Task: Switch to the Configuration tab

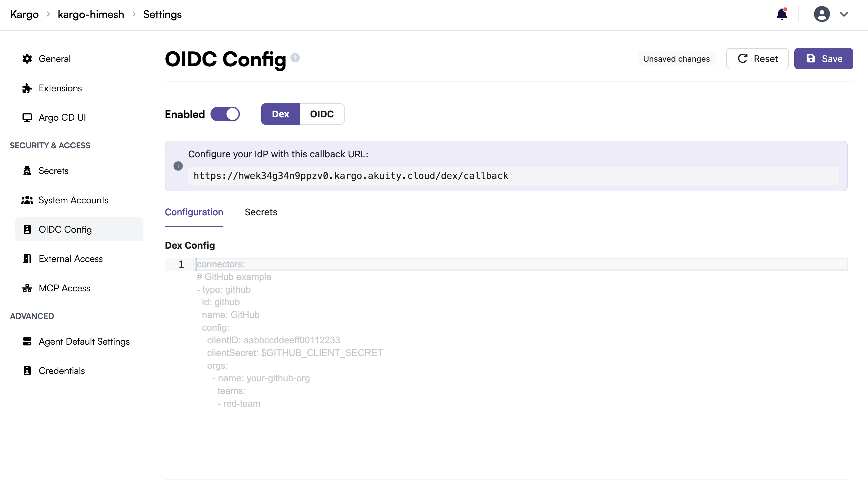Action: [x=194, y=212]
